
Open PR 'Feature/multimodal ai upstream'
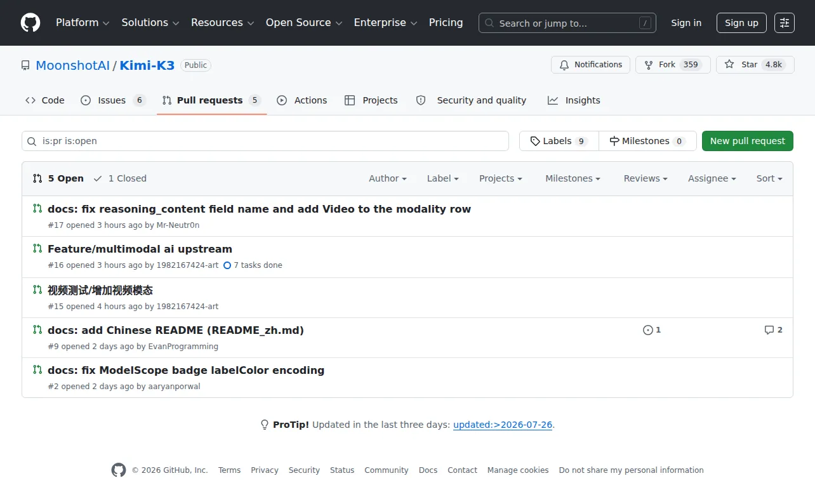click(x=140, y=249)
